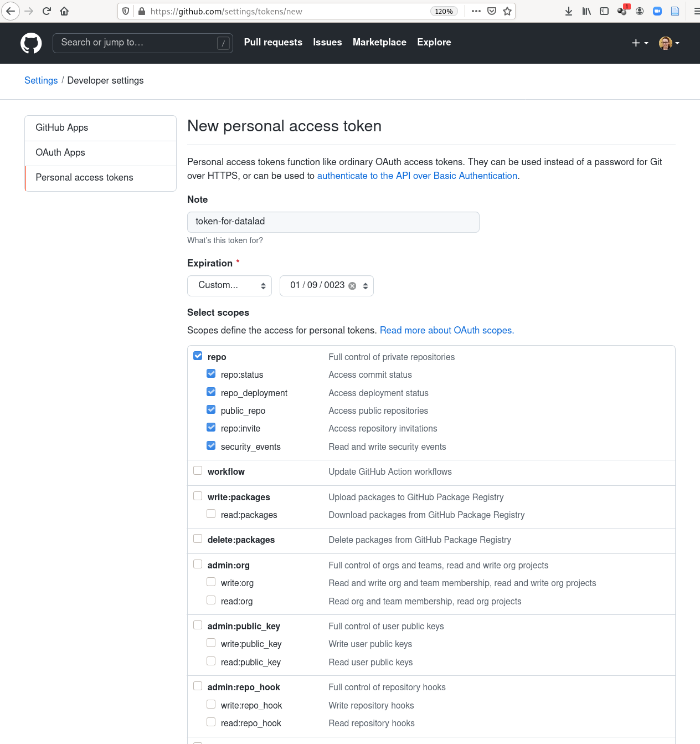Screen dimensions: 700x744
Task: Tick the read:packages checkbox
Action: [x=211, y=514]
